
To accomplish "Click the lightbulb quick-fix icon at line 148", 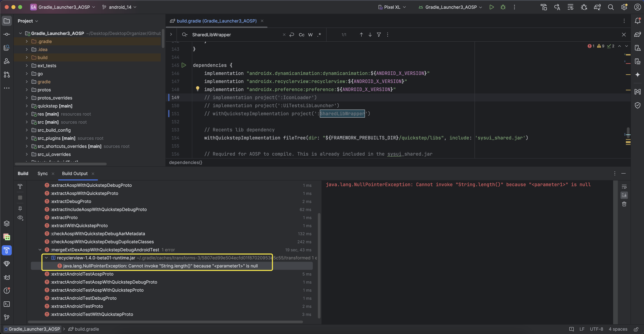I will tap(197, 89).
